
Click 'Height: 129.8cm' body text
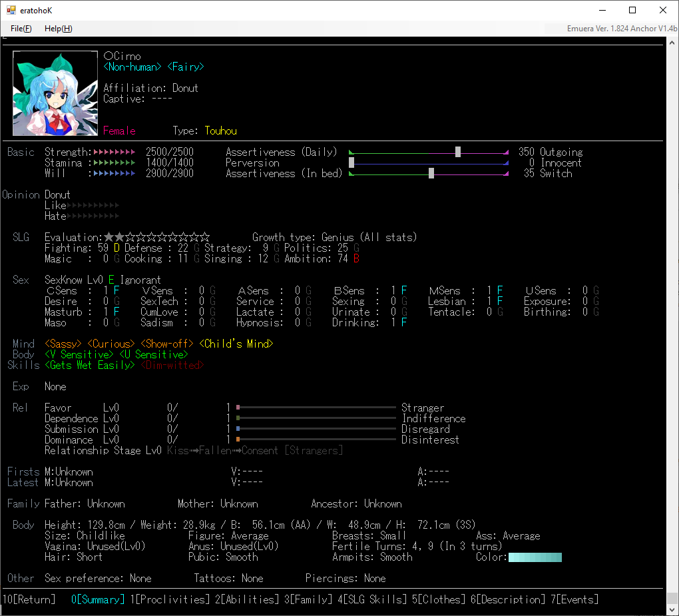tap(85, 525)
